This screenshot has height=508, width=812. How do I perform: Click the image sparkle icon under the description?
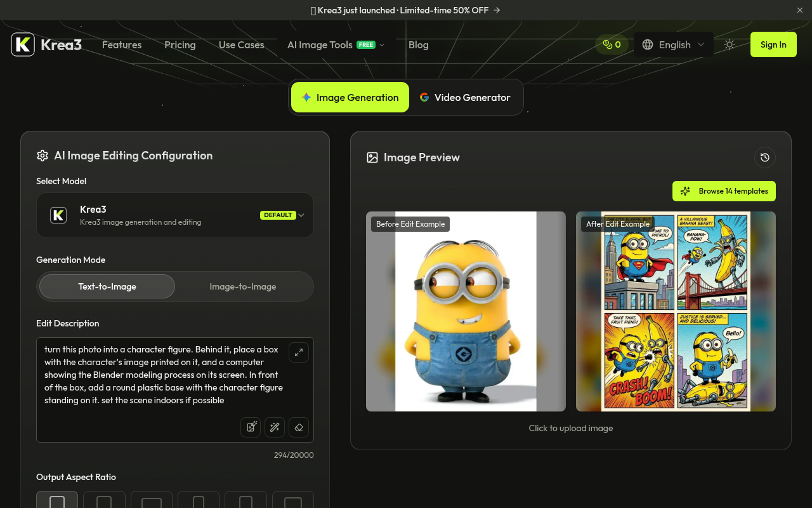click(x=251, y=427)
